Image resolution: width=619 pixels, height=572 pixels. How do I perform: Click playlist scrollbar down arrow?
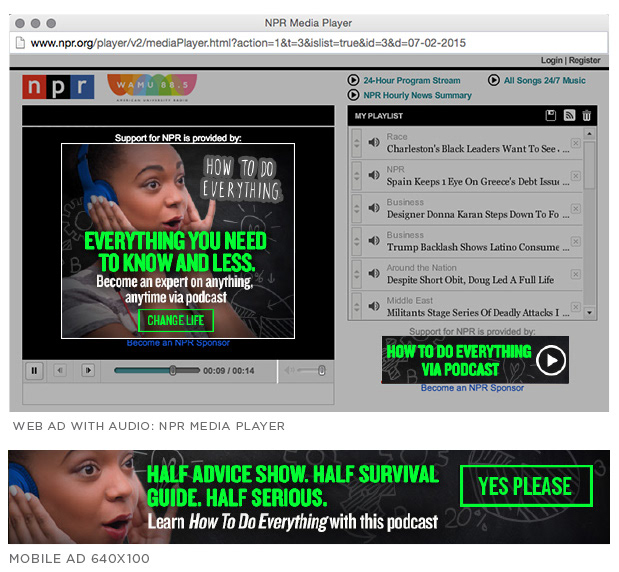coord(589,313)
